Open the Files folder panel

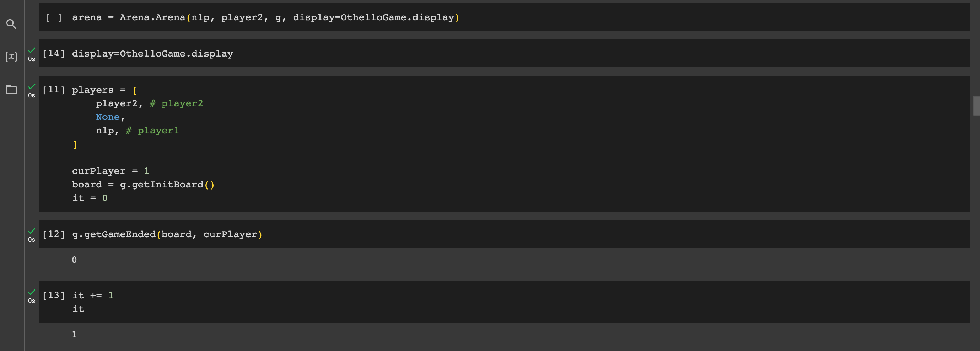click(x=11, y=90)
